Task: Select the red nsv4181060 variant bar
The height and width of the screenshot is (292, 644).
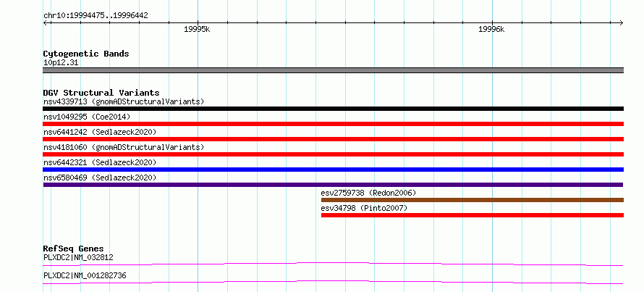Action: [334, 154]
